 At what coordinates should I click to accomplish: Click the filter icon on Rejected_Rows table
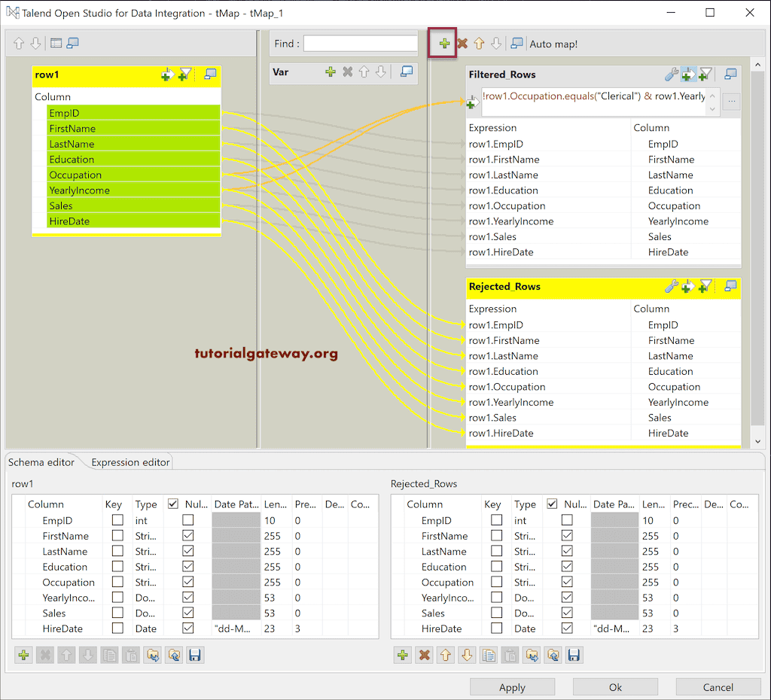[x=705, y=286]
